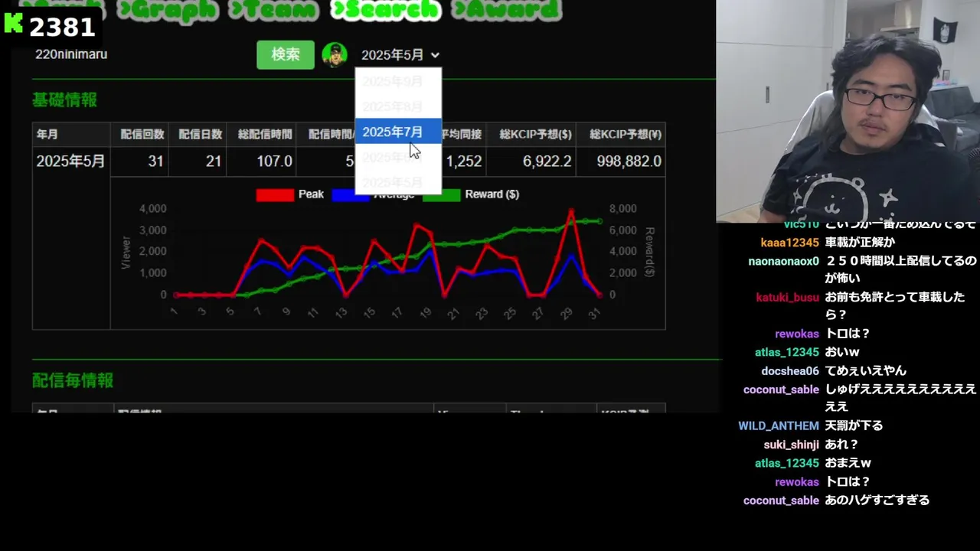The image size is (980, 551).
Task: Click chat message 車載が正解か
Action: pyautogui.click(x=860, y=243)
